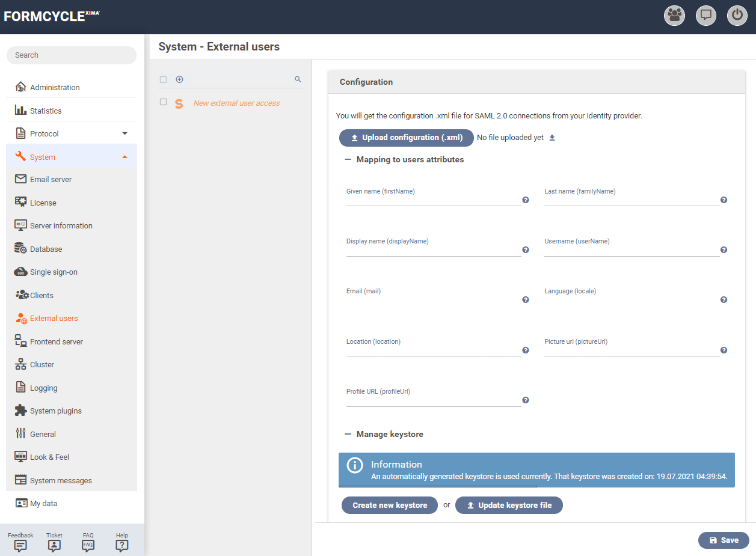Open the Ticket icon in sidebar footer
This screenshot has height=556, width=756.
pyautogui.click(x=54, y=546)
